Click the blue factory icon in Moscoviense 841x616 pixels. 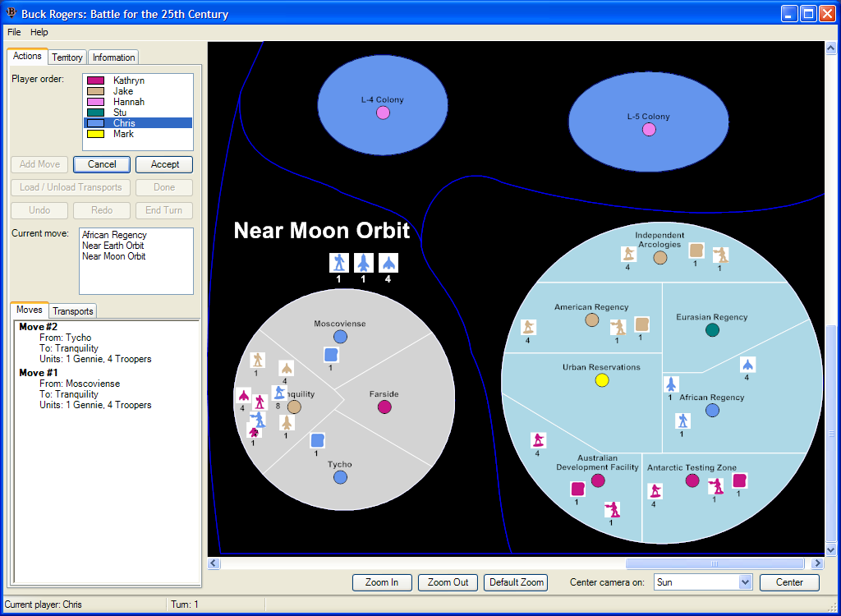coord(331,355)
